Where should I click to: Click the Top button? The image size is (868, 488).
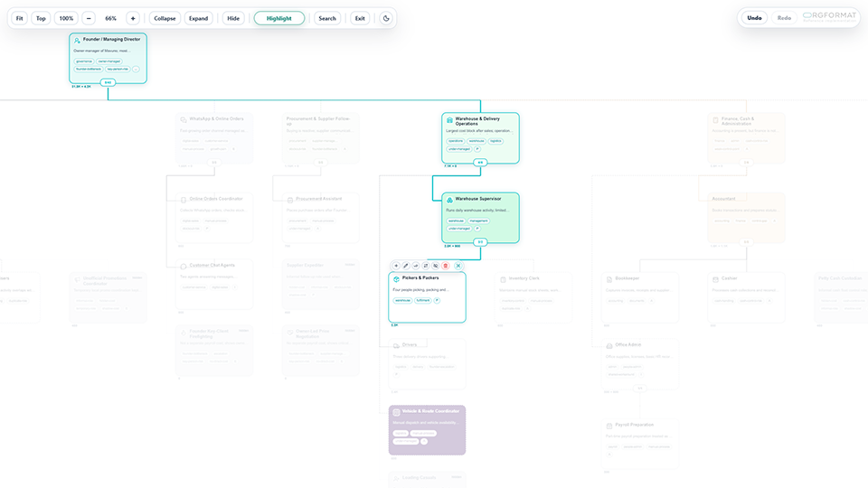[41, 18]
